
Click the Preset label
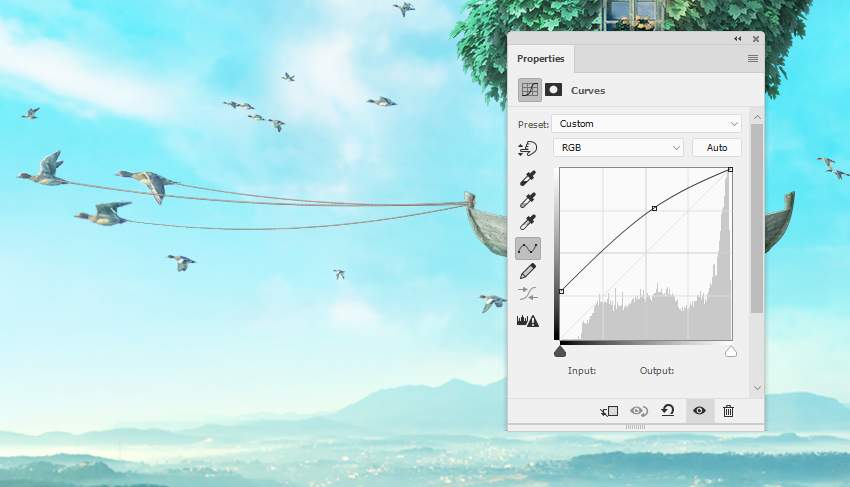533,124
